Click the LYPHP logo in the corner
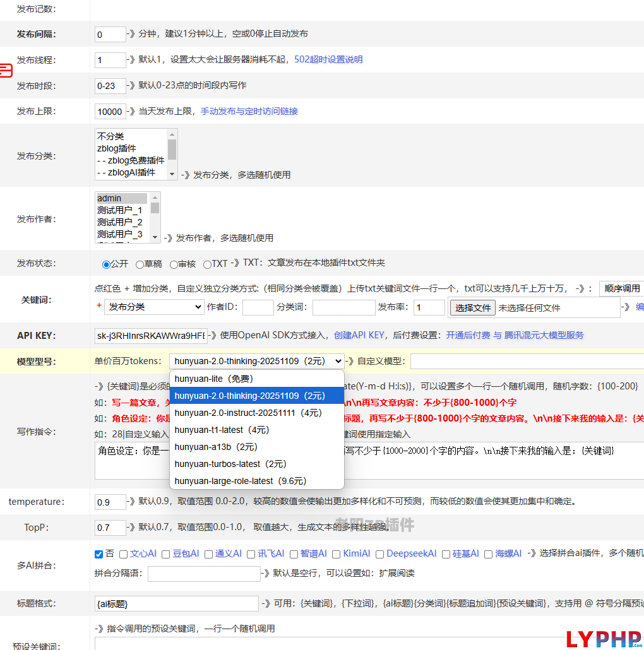The height and width of the screenshot is (650, 644). coord(604,638)
